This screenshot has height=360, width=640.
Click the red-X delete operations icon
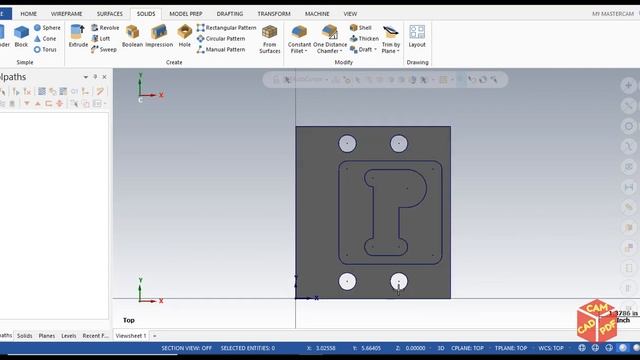click(x=27, y=91)
